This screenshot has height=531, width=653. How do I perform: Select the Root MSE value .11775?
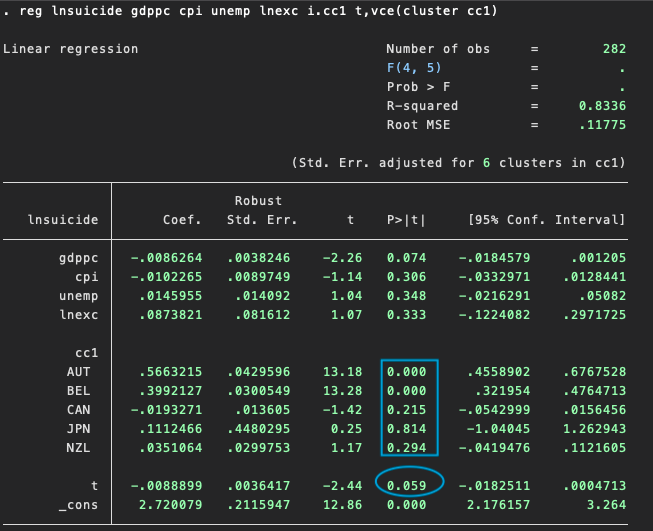pyautogui.click(x=604, y=125)
